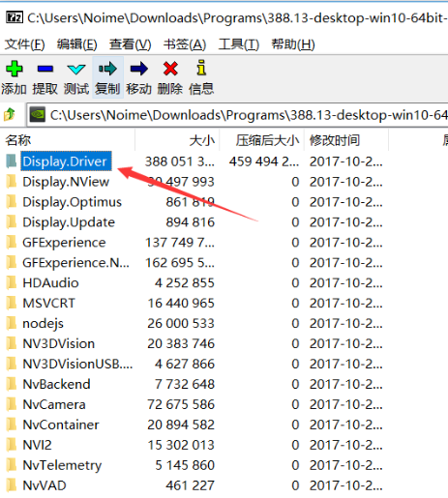Screen dimensions: 448x498
Task: Select the Display.NView folder icon
Action: (x=12, y=182)
